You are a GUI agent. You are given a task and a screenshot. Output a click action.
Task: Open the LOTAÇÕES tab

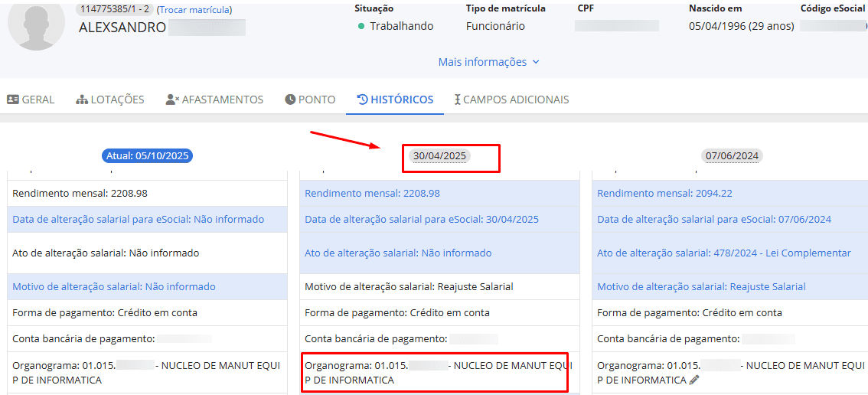[109, 100]
